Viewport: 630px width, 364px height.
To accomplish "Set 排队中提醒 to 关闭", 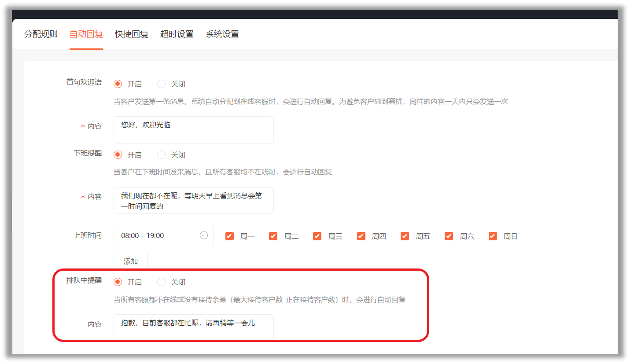I will 162,282.
